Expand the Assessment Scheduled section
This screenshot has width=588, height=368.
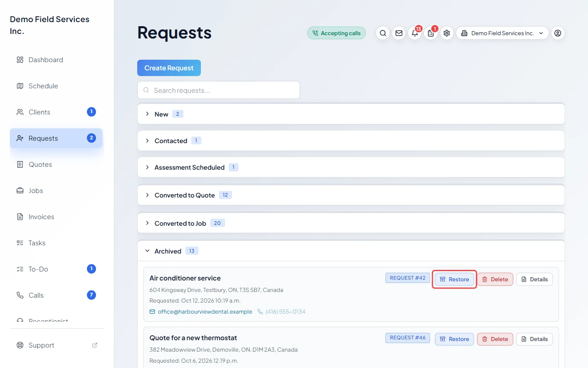click(x=351, y=167)
